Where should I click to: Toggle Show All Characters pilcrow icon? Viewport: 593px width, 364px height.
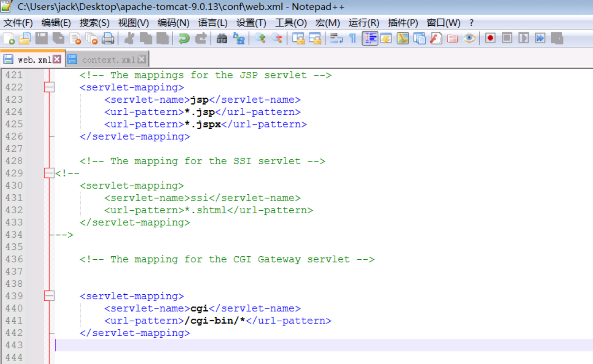[353, 38]
